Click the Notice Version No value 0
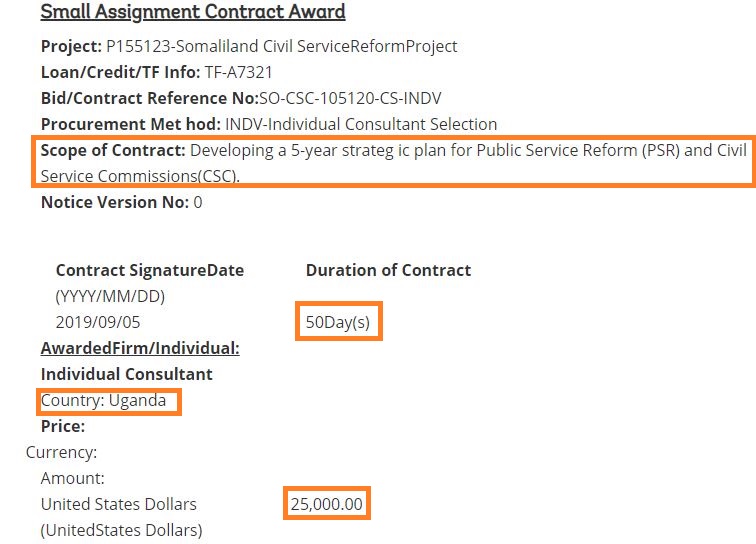The width and height of the screenshot is (756, 544). 198,203
